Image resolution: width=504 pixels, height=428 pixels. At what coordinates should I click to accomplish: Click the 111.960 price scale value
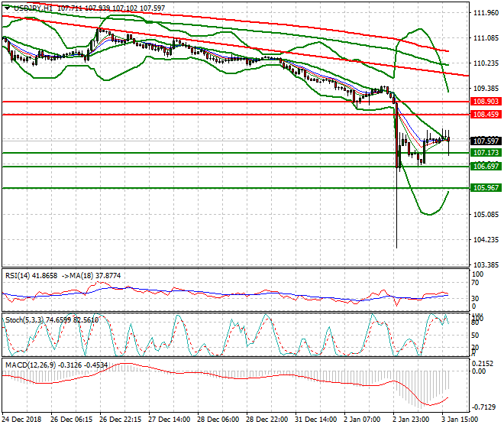(486, 13)
